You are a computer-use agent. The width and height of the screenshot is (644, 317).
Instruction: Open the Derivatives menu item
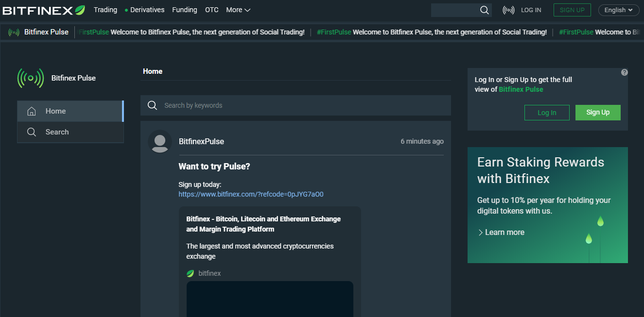[147, 10]
